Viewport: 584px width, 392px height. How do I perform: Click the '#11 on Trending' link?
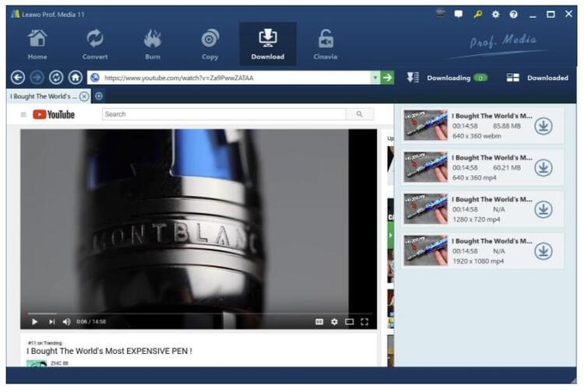coord(45,343)
